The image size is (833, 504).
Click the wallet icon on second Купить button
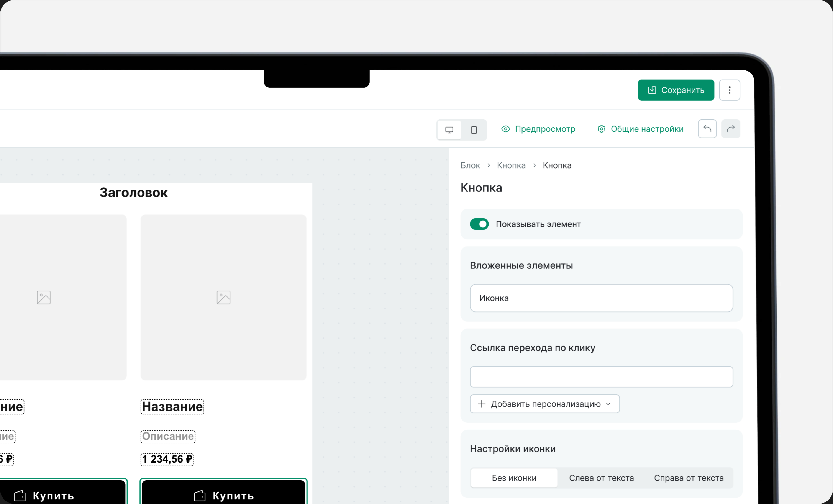(x=199, y=496)
